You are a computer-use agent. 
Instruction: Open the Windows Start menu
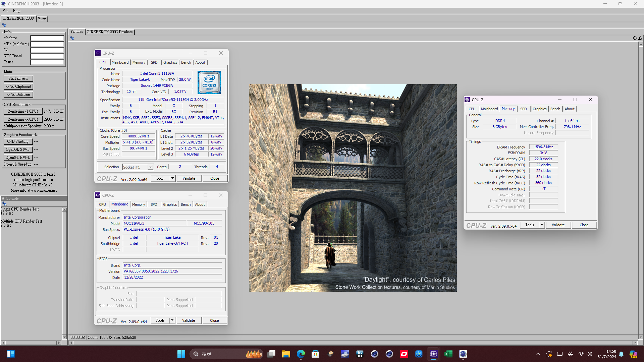click(181, 354)
